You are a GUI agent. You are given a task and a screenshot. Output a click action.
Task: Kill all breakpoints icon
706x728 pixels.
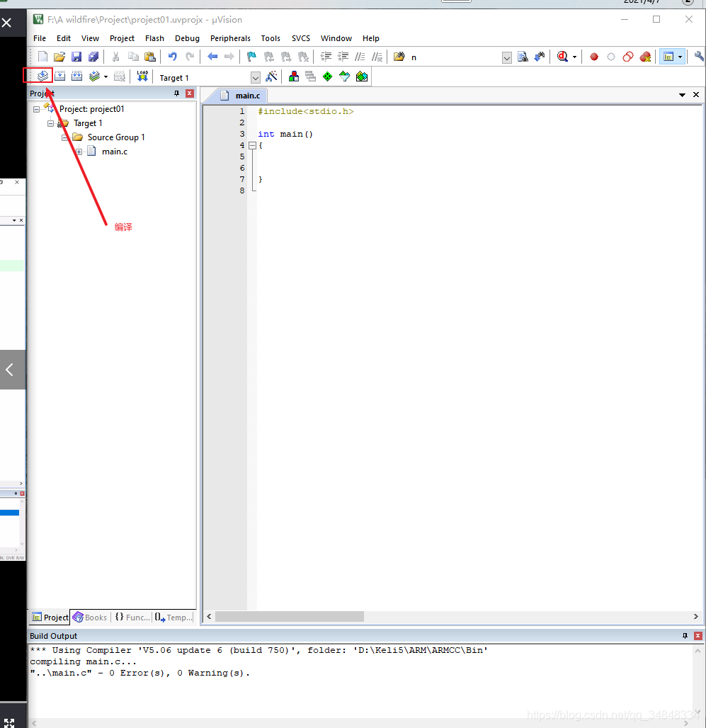(x=645, y=57)
